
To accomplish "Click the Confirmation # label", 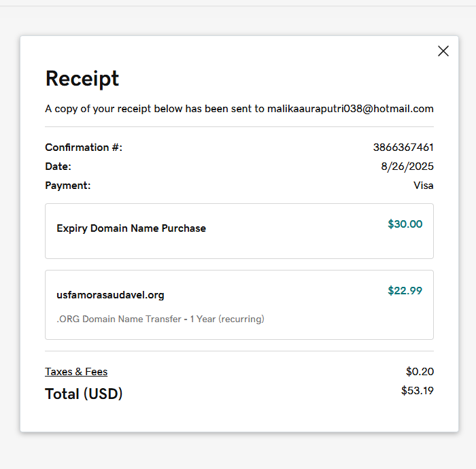I will tap(84, 147).
